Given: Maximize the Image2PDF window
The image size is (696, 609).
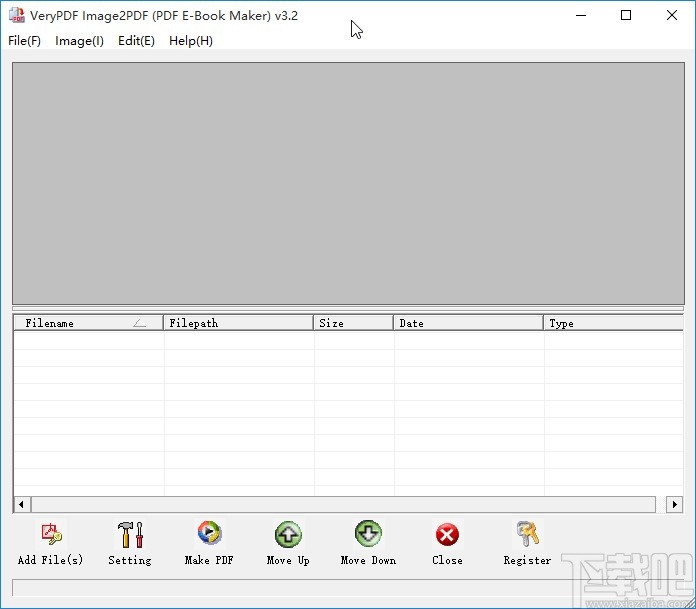Looking at the screenshot, I should click(626, 15).
